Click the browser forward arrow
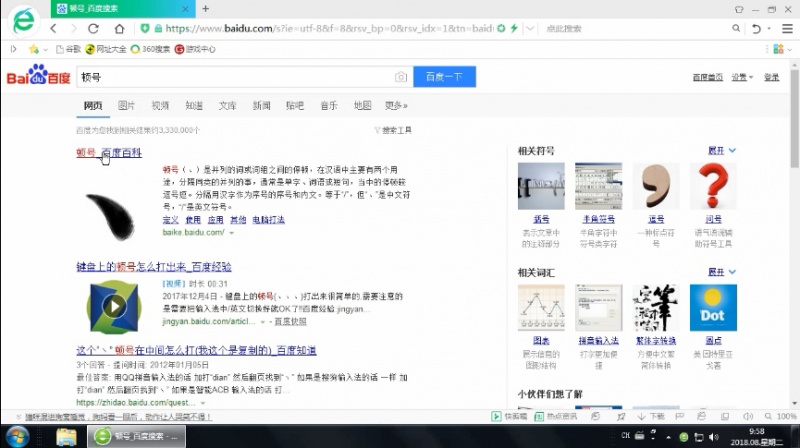The height and width of the screenshot is (448, 800). 73,29
